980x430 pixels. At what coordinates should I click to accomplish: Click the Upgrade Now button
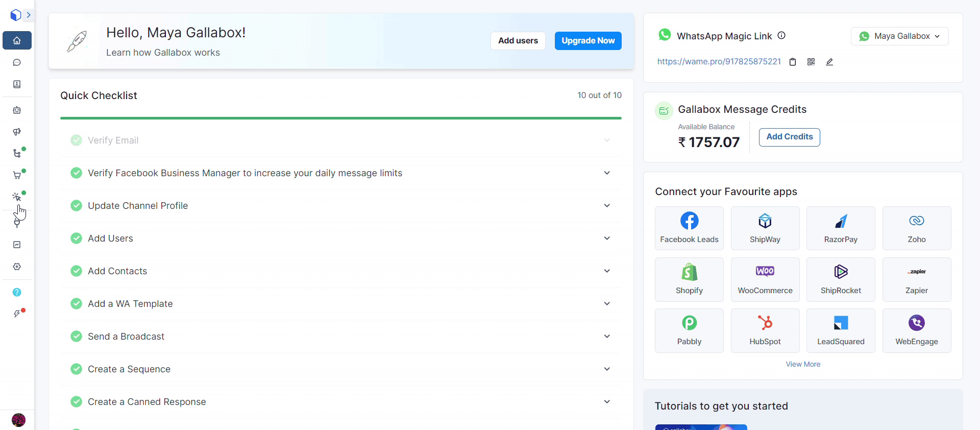(x=588, y=41)
